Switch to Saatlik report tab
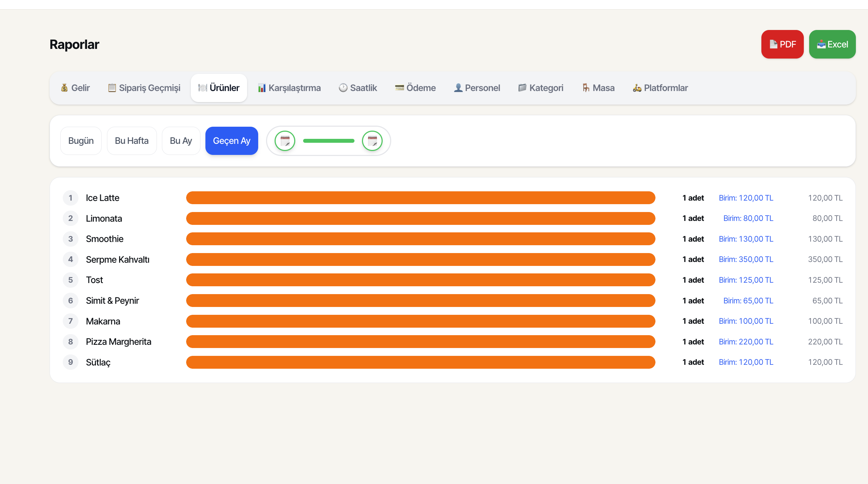The width and height of the screenshot is (868, 484). click(x=358, y=88)
